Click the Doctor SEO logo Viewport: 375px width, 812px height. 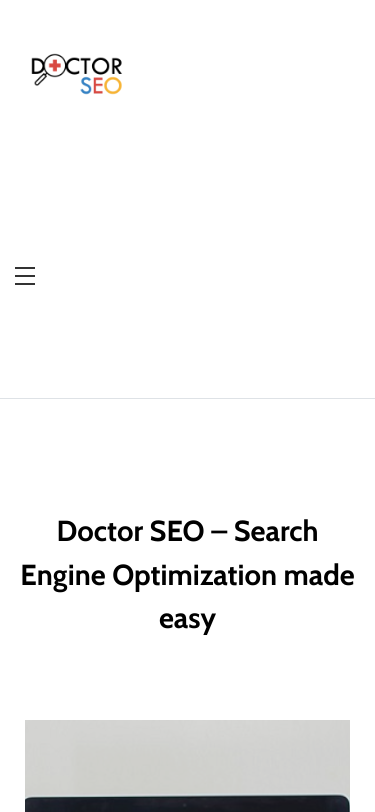77,75
